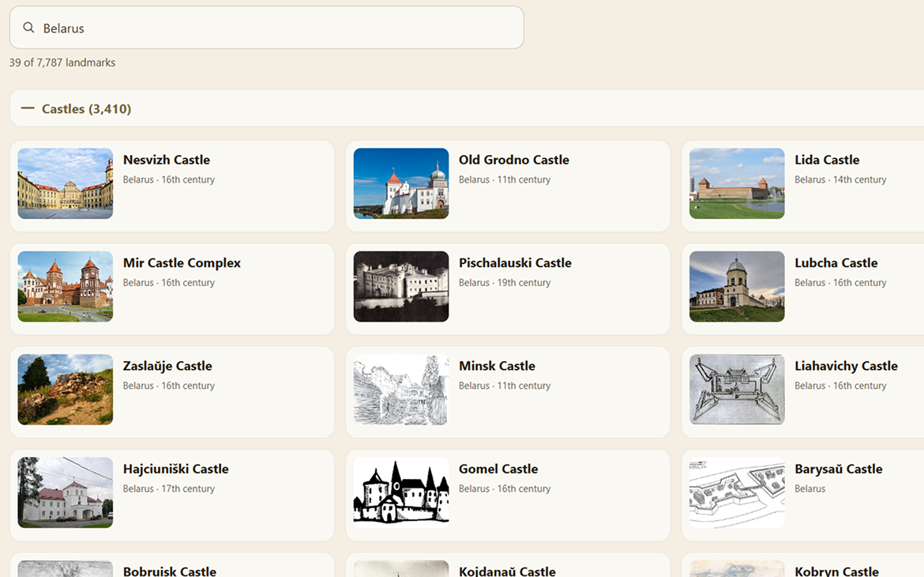Open Old Grodno Castle thumbnail
This screenshot has height=577, width=924.
click(x=401, y=183)
